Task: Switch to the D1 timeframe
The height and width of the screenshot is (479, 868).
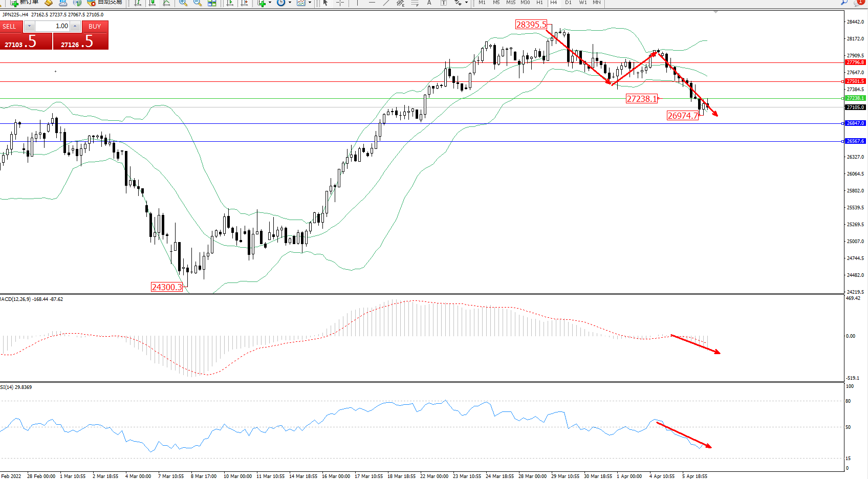Action: point(568,3)
